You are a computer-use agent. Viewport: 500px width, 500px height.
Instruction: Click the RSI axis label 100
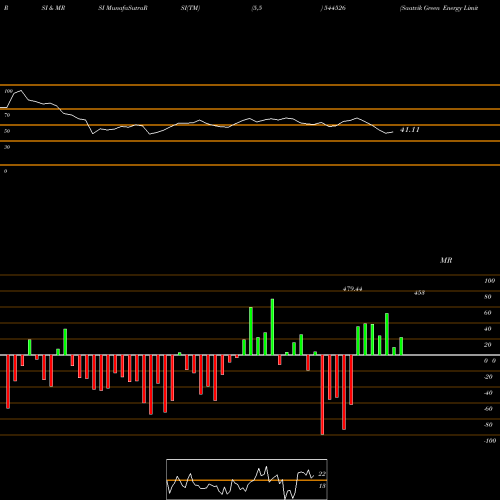coord(8,91)
